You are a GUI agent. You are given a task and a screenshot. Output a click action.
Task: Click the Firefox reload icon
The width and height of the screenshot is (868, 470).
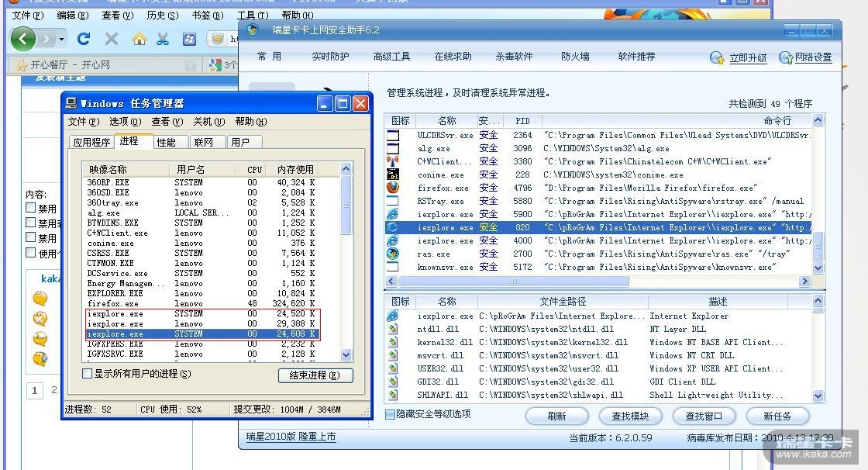[84, 39]
